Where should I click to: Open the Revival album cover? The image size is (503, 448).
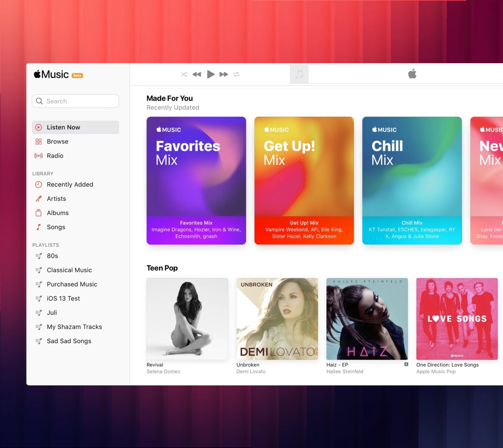point(187,319)
